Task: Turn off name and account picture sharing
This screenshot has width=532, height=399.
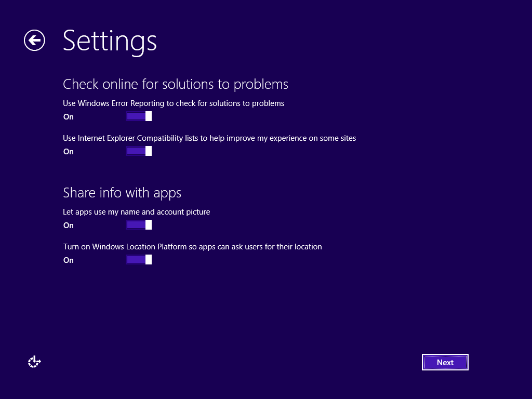Action: pos(138,225)
